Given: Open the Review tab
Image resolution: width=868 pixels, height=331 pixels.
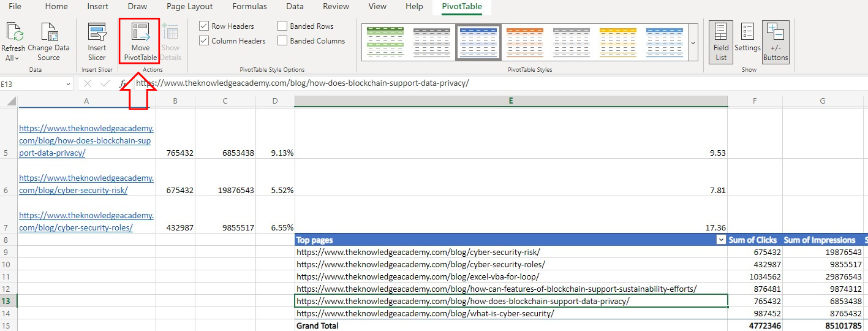Looking at the screenshot, I should pyautogui.click(x=336, y=6).
